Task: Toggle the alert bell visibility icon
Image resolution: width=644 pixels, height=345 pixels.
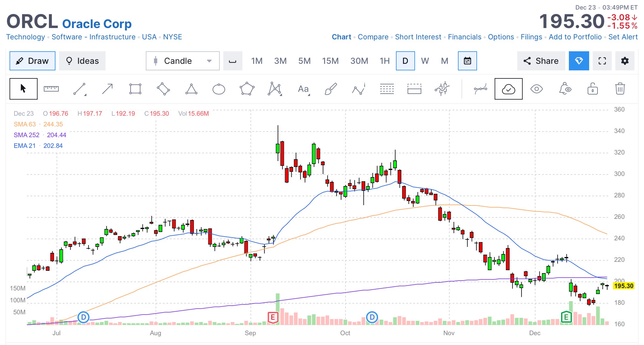Action: pyautogui.click(x=565, y=89)
